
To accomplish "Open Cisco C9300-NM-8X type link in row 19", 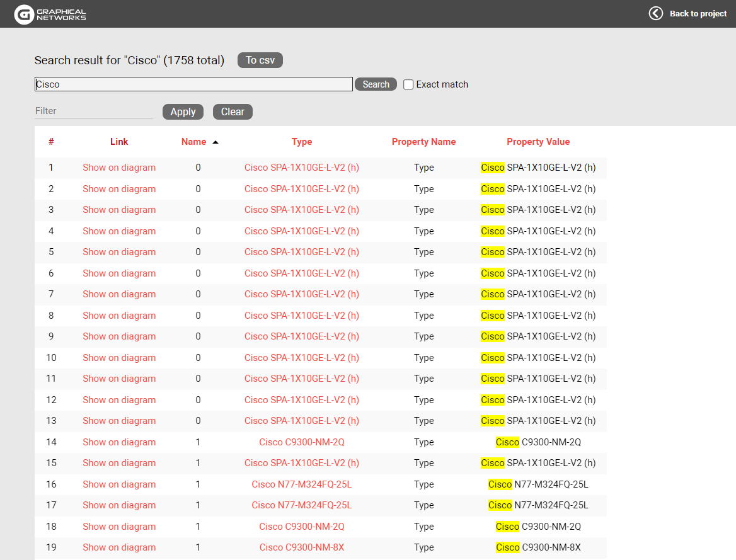I will (x=302, y=547).
